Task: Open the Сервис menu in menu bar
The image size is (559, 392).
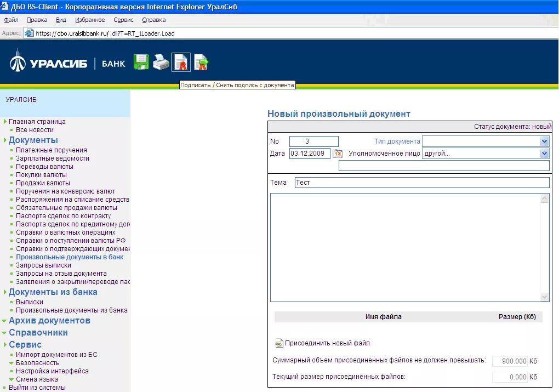Action: [x=123, y=20]
